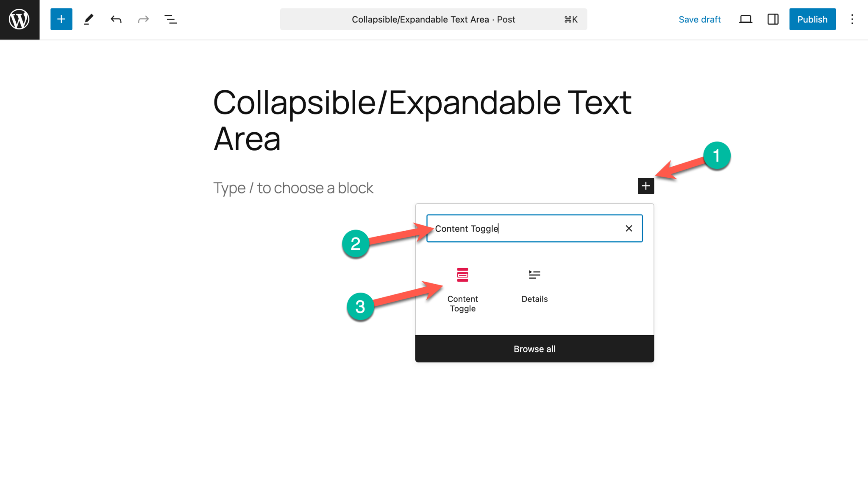Expand all blocks with Browse all
The height and width of the screenshot is (495, 868).
(x=534, y=349)
